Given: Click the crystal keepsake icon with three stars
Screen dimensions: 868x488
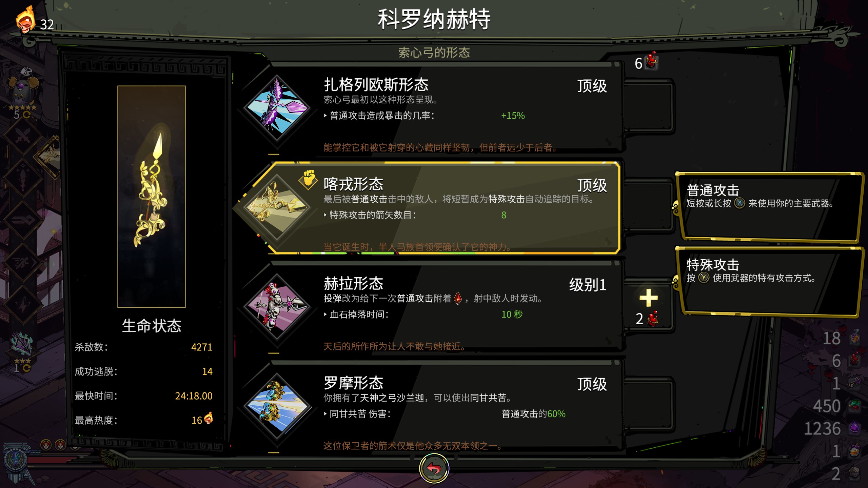Looking at the screenshot, I should pyautogui.click(x=22, y=345).
